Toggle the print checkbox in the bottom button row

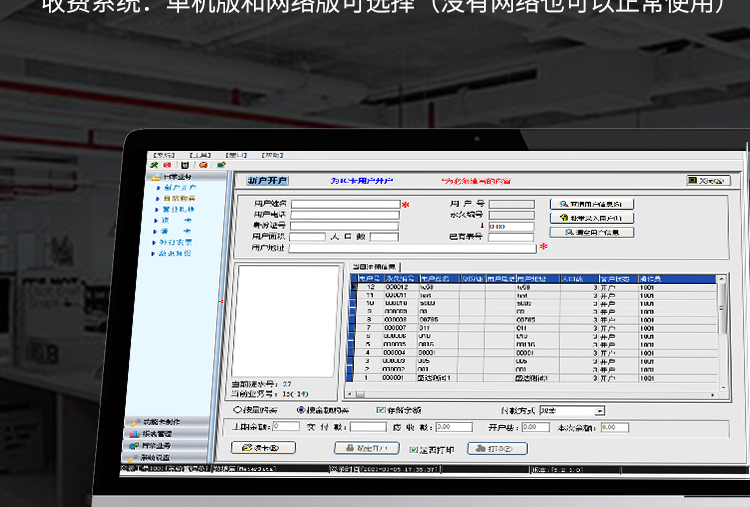(411, 449)
